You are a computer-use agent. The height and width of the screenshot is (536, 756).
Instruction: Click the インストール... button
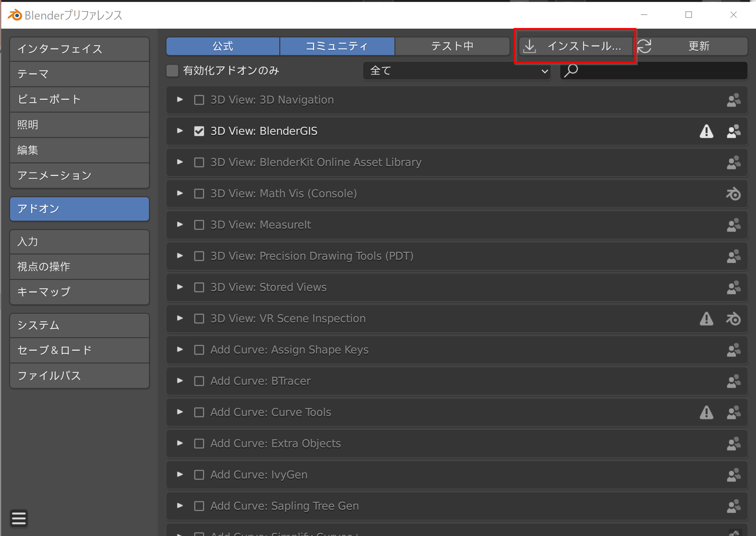[576, 46]
